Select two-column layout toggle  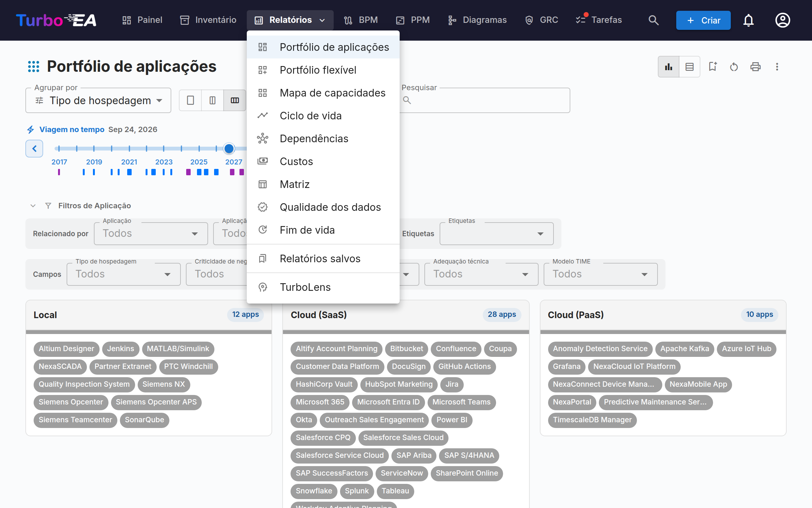pos(213,100)
